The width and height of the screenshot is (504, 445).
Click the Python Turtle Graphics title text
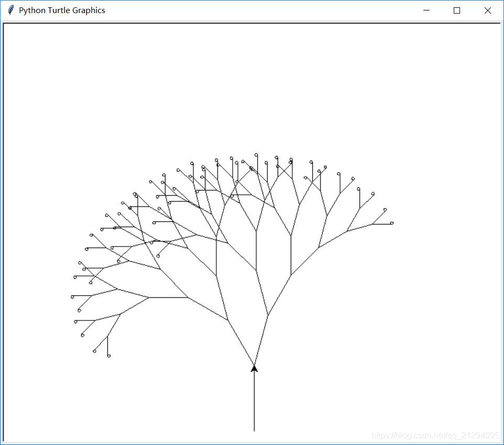pos(62,10)
